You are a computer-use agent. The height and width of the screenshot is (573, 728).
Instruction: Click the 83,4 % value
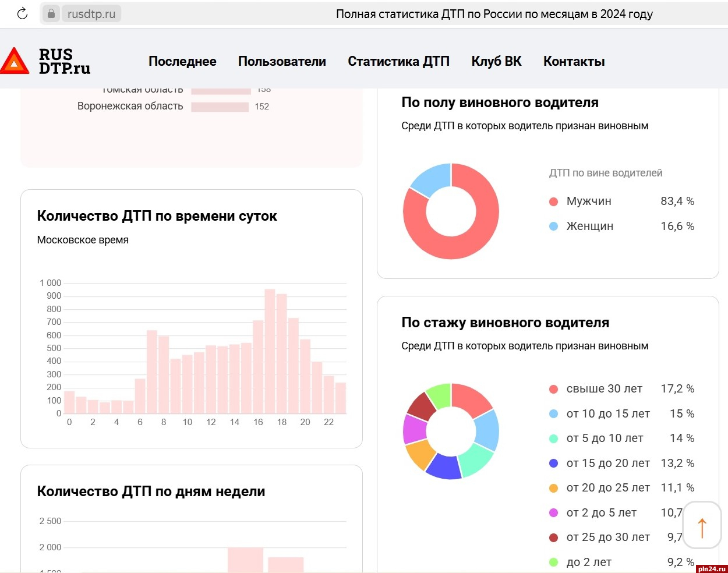(x=677, y=201)
